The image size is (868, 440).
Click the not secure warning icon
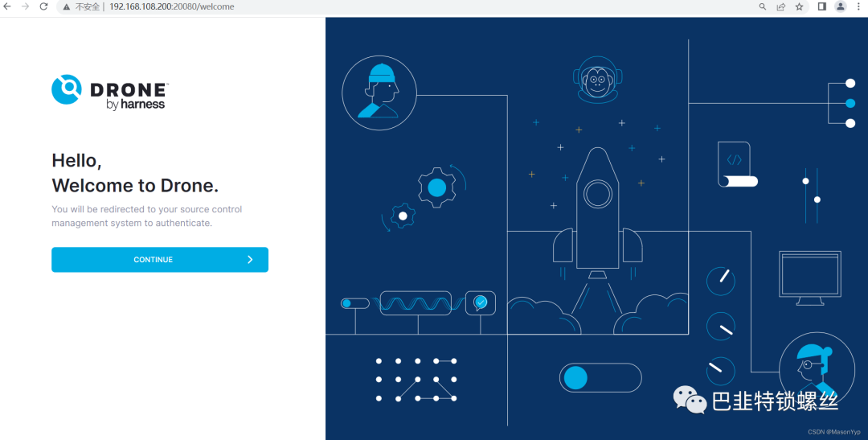[x=66, y=6]
